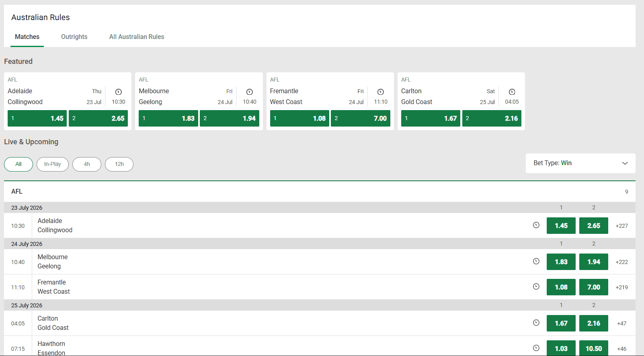Viewport: 644px width, 356px height.
Task: Click the 25 July 2026 date header
Action: 27,305
